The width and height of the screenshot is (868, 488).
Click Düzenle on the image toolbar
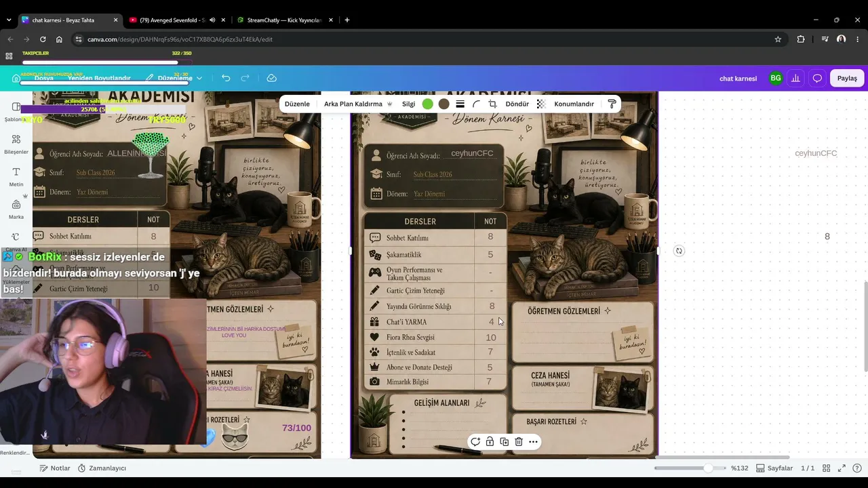(297, 104)
